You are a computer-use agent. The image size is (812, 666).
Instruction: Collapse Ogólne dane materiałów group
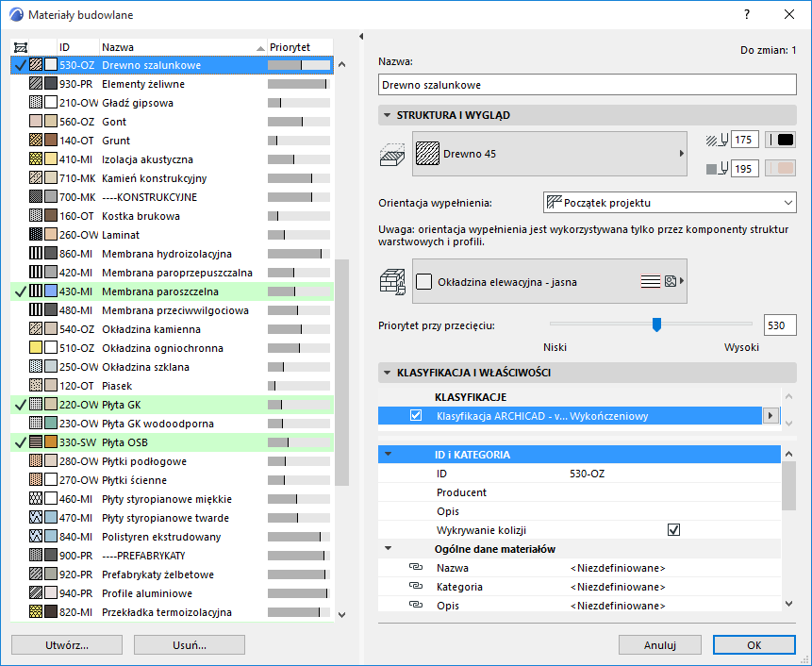(388, 548)
